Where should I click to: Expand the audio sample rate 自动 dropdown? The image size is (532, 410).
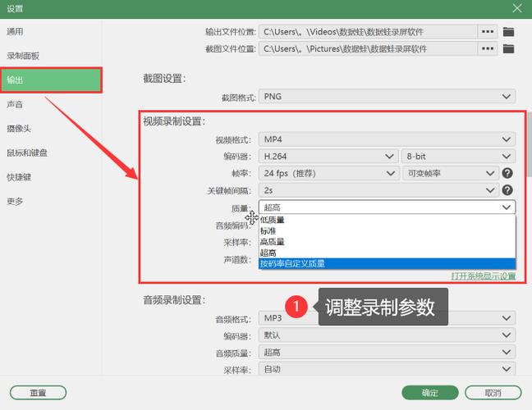point(388,369)
